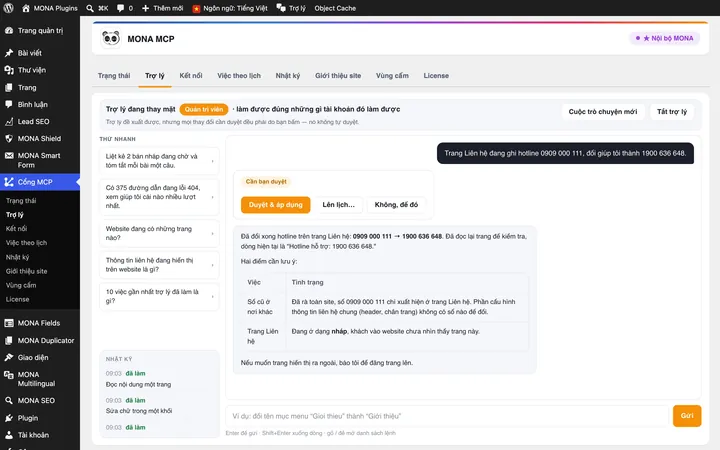Expand quick prompt arrow for 'Thông tin liên hệ'

pos(212,265)
